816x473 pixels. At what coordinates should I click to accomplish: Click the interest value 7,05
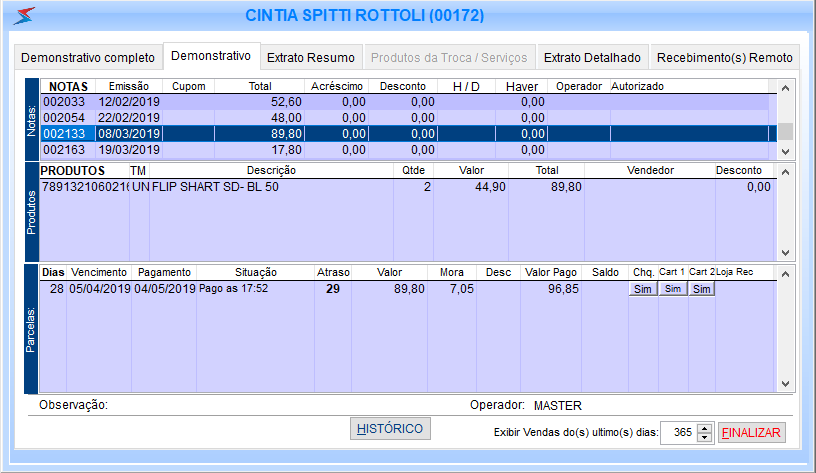tap(462, 289)
